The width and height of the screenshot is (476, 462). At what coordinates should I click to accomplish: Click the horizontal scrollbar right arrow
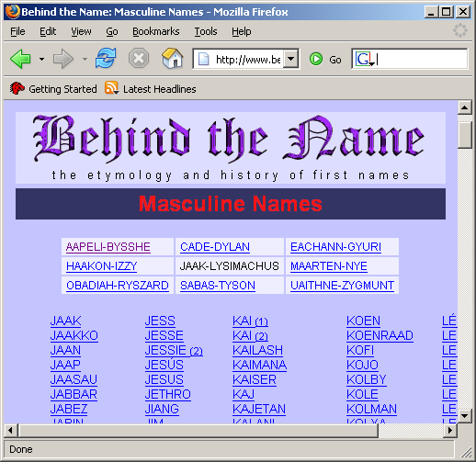(x=450, y=431)
